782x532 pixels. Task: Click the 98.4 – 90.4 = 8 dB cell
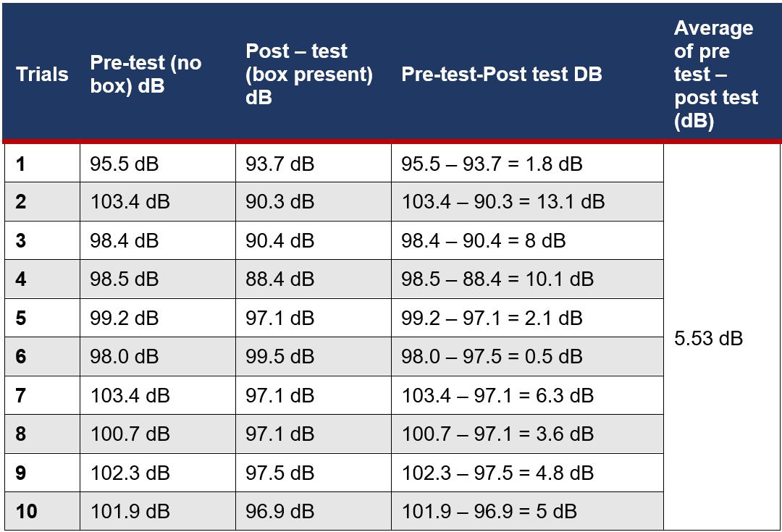pyautogui.click(x=527, y=240)
